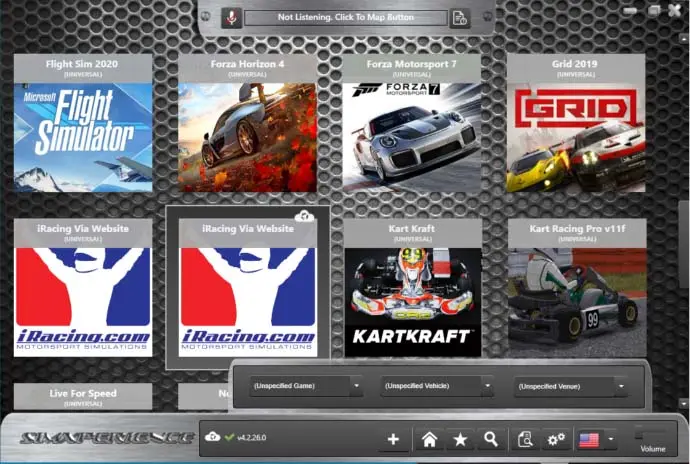Open the Unspecified Game dropdown
Viewport: 690px width, 464px height.
(306, 386)
